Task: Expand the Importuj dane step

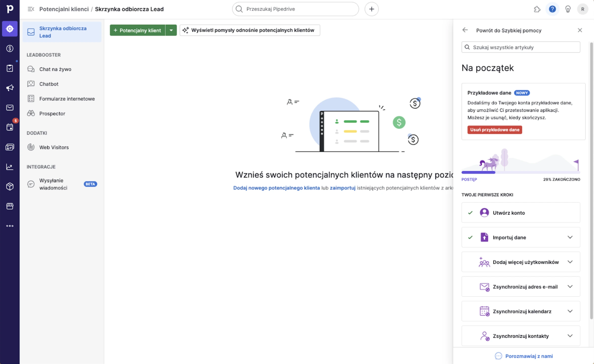Action: pos(570,237)
